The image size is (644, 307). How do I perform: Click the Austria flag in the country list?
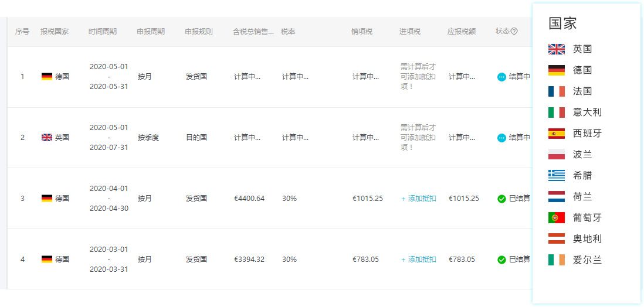[557, 238]
